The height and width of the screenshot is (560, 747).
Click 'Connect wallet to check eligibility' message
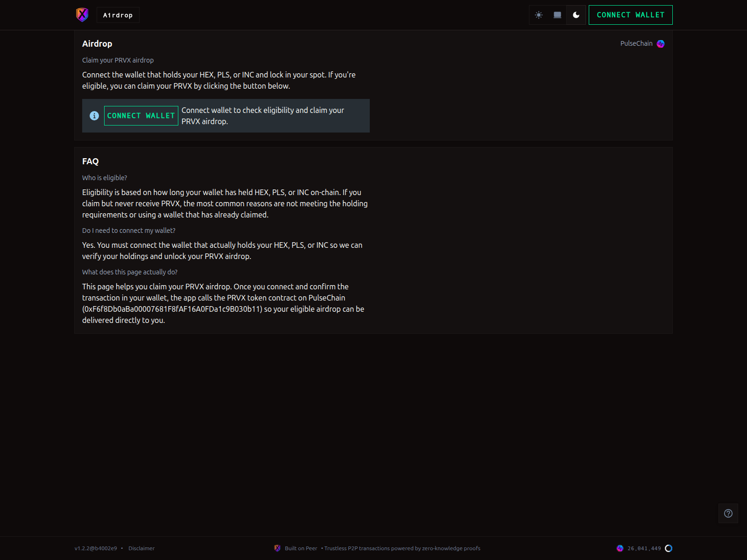coord(263,116)
